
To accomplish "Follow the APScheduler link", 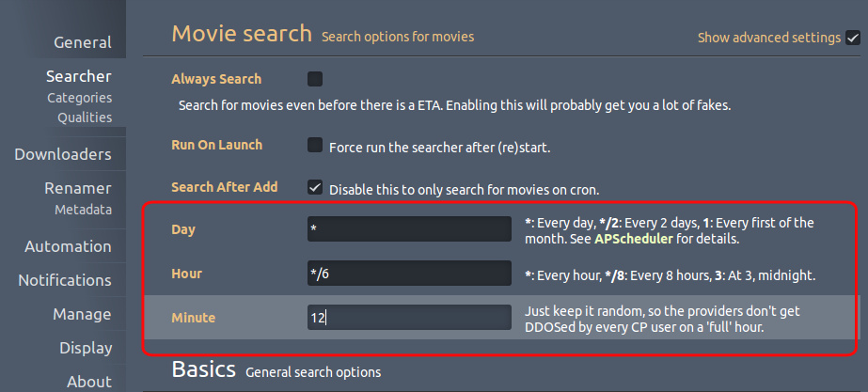I will (634, 241).
